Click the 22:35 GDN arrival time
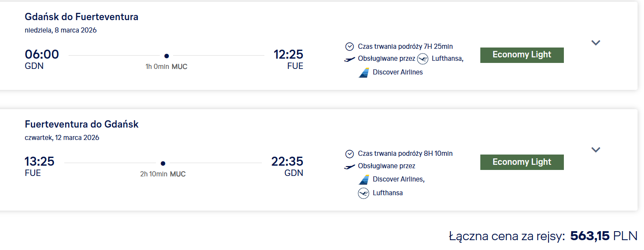The image size is (644, 250). [287, 162]
